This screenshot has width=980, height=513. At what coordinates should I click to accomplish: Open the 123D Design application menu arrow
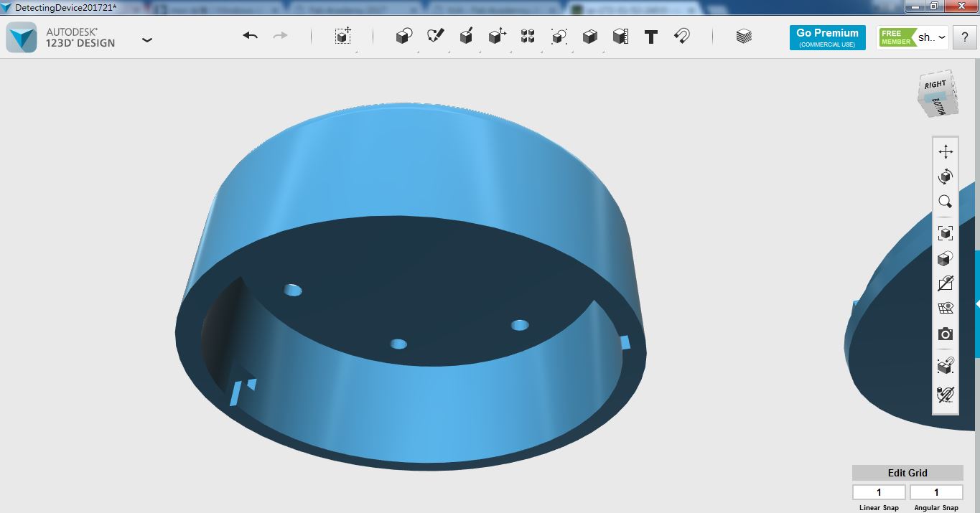(x=147, y=39)
